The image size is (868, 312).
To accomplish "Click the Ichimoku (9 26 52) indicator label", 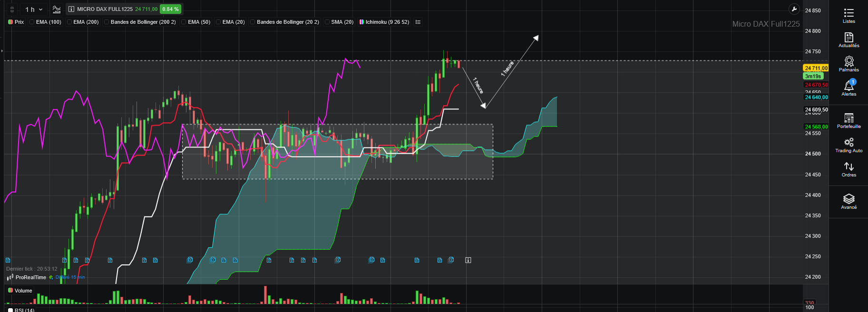I will coord(387,22).
